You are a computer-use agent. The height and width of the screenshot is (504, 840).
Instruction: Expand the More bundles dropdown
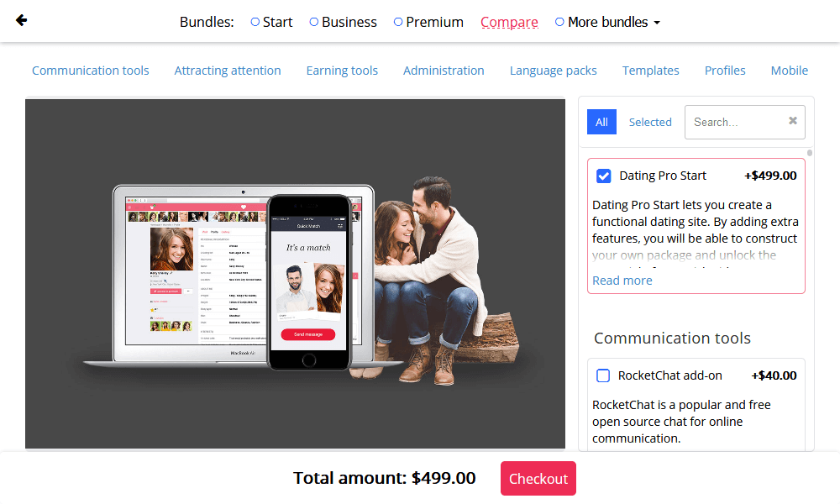(x=607, y=22)
